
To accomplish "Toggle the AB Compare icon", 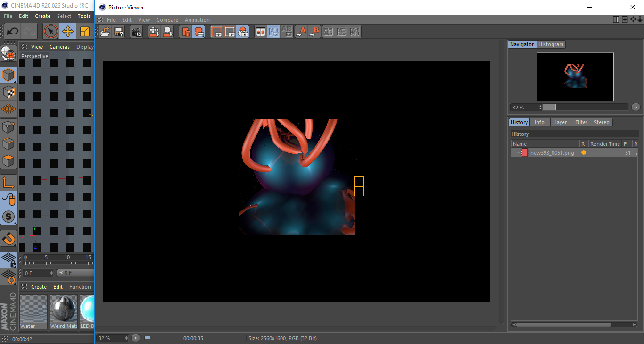I will (261, 32).
